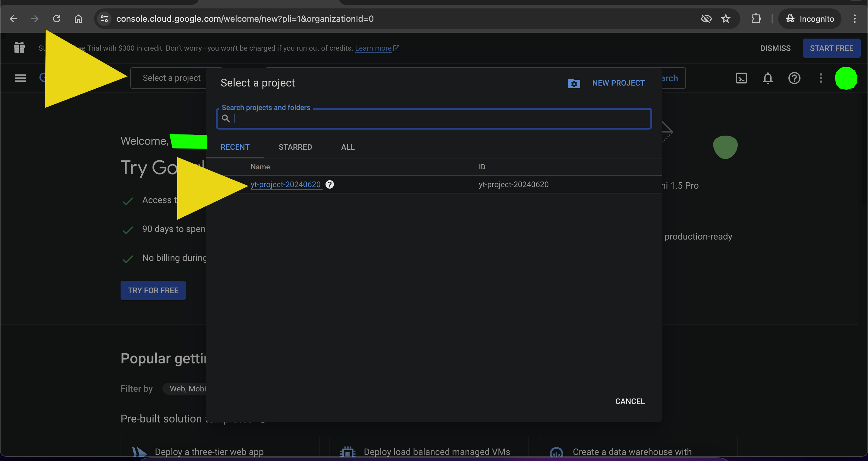The image size is (868, 461).
Task: Switch to the STARRED tab
Action: 295,147
